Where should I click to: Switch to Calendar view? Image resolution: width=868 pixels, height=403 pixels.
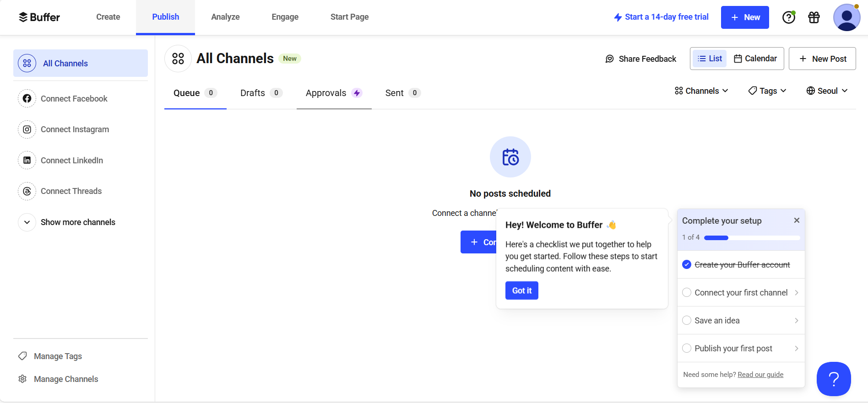(x=755, y=59)
